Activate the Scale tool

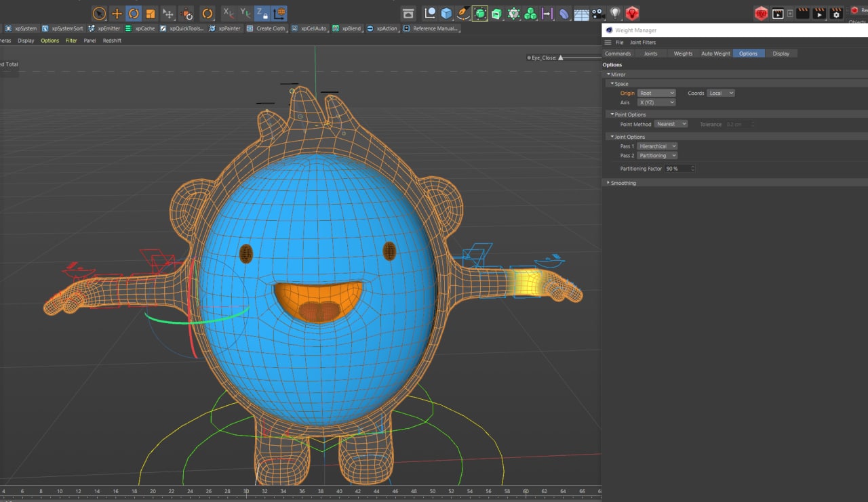151,14
